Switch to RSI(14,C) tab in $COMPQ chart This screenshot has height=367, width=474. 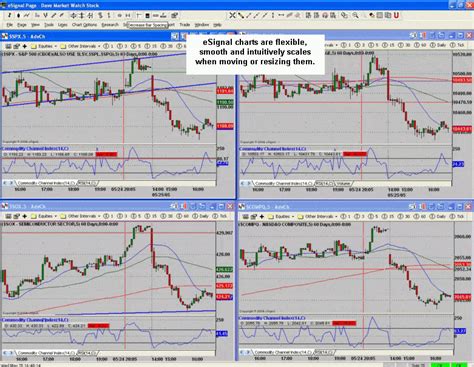point(325,352)
